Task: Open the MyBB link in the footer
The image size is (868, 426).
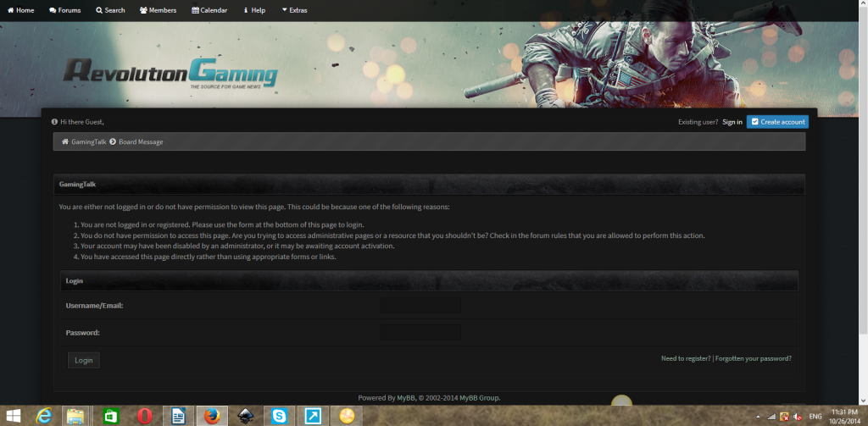Action: (x=406, y=398)
